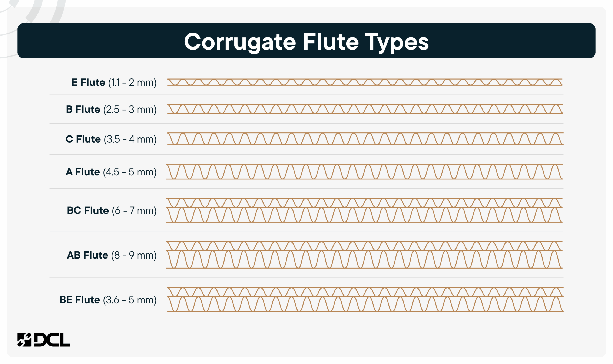This screenshot has height=364, width=613.
Task: Click the BC Flute double-wall diagram
Action: [x=364, y=210]
